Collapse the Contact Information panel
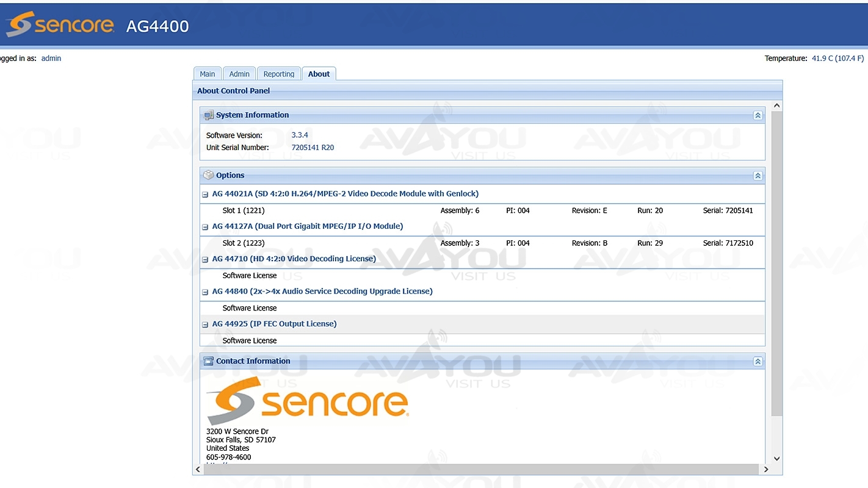 [758, 362]
